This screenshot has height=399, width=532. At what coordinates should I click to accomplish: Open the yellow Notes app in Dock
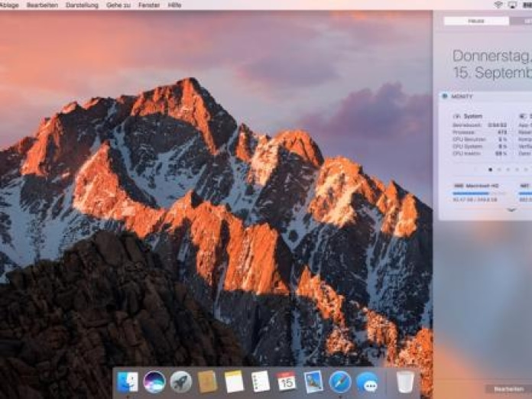tap(234, 382)
